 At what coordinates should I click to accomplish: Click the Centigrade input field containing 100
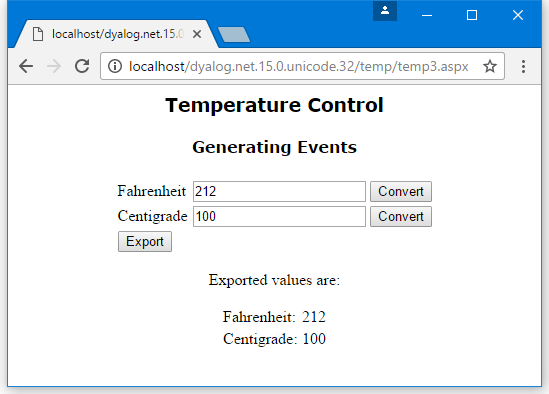pyautogui.click(x=279, y=216)
